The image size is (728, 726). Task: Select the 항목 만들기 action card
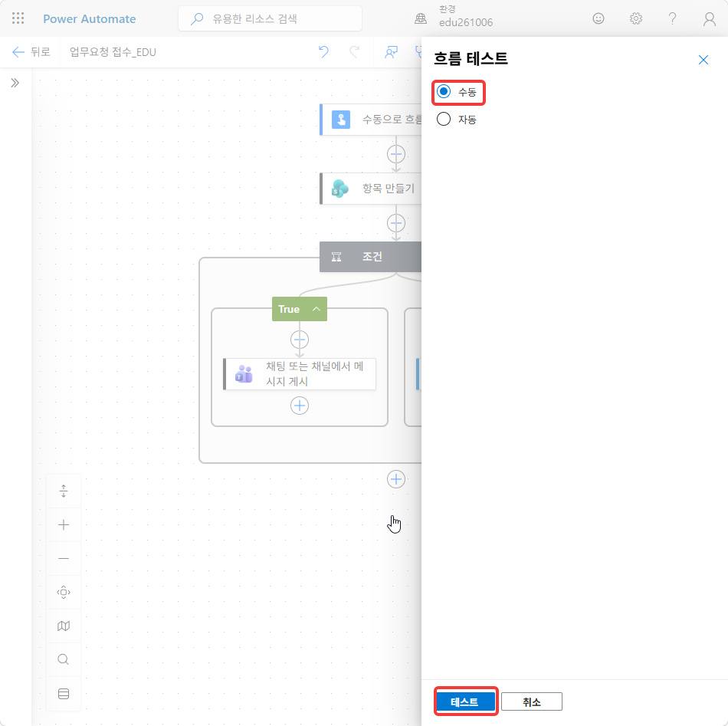(370, 189)
